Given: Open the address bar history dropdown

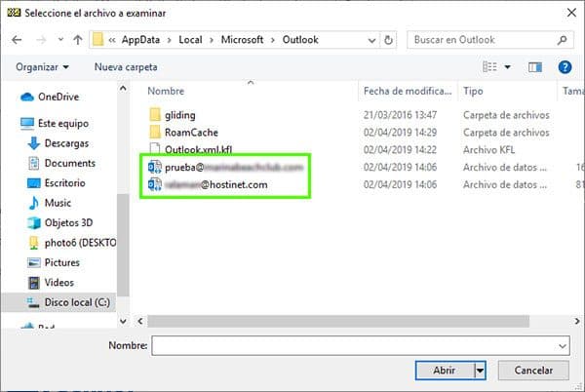Looking at the screenshot, I should pos(370,41).
